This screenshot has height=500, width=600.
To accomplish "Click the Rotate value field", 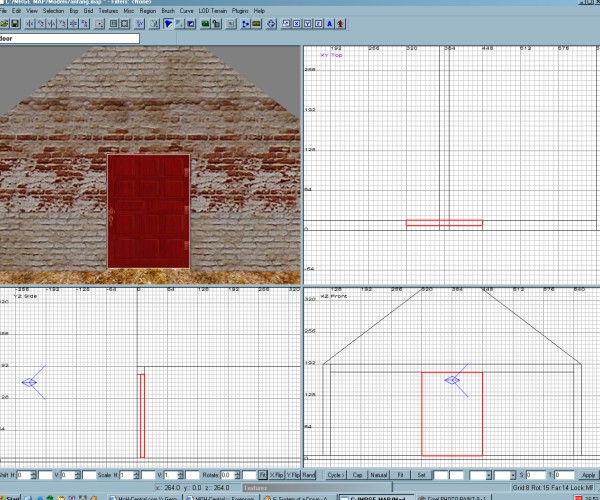I will click(x=227, y=475).
